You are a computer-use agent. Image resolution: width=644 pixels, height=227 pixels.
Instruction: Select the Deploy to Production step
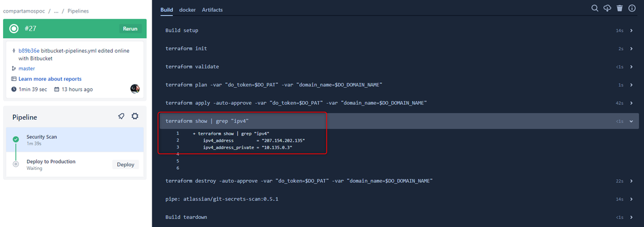[x=75, y=164]
